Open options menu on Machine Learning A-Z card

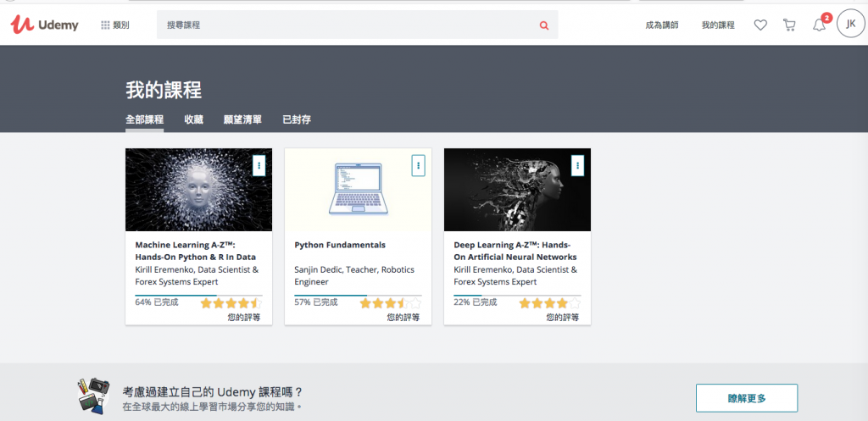point(259,165)
